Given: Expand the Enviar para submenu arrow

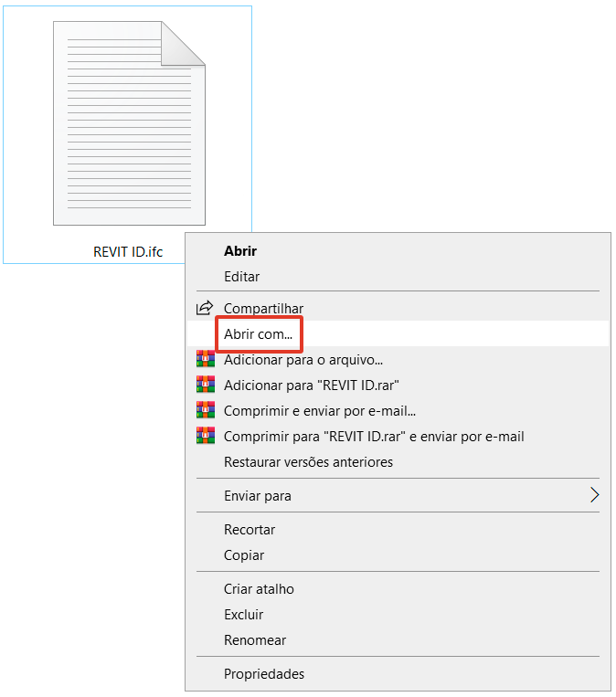Looking at the screenshot, I should [595, 495].
